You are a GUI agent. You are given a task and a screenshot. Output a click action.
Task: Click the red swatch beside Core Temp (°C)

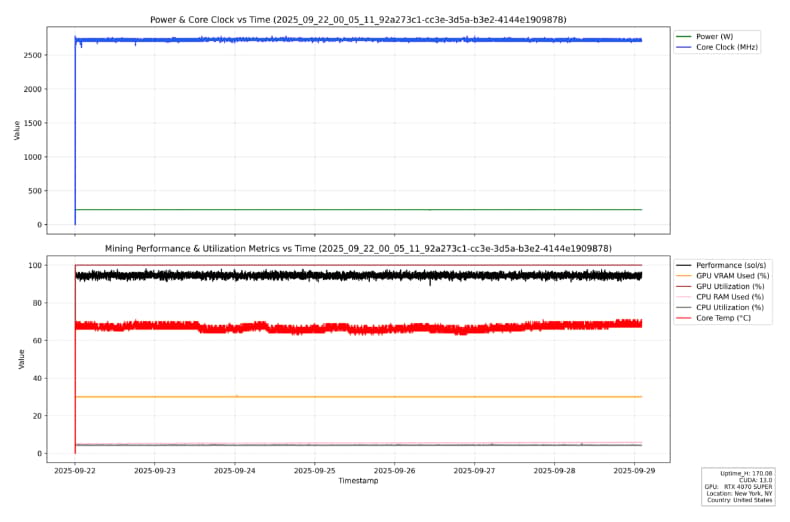684,318
